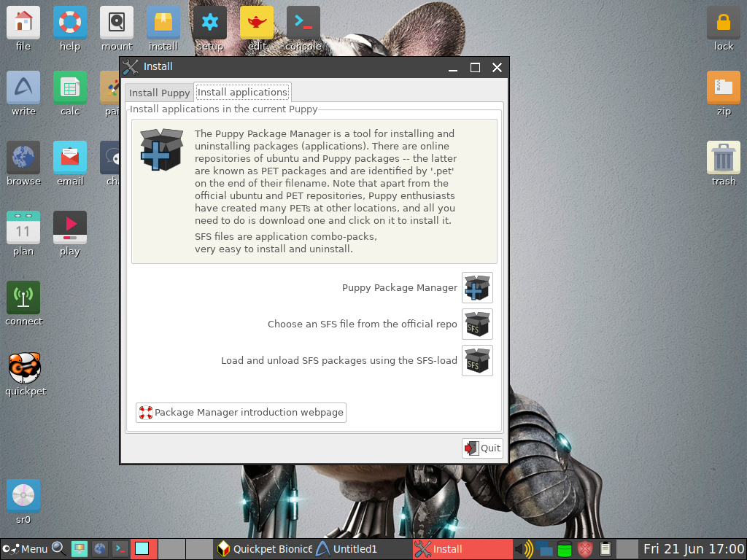Switch to the first virtual desktop pager square
747x560 pixels.
tap(144, 548)
